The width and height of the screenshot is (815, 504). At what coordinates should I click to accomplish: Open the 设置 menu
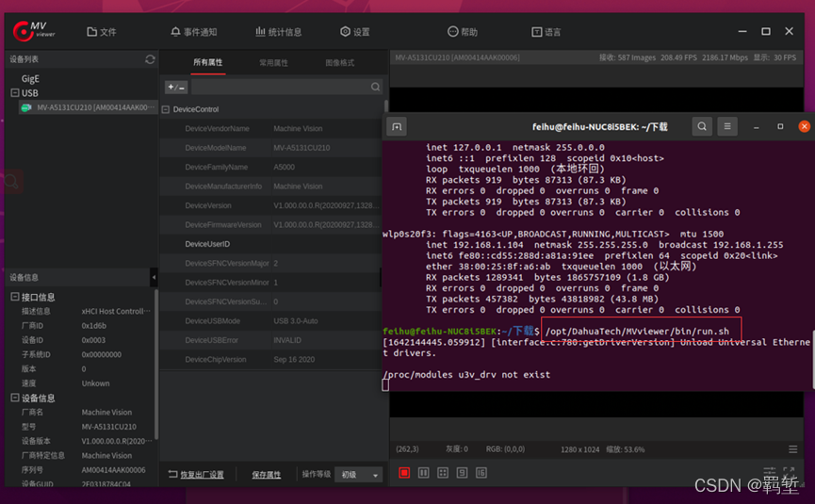pos(355,32)
